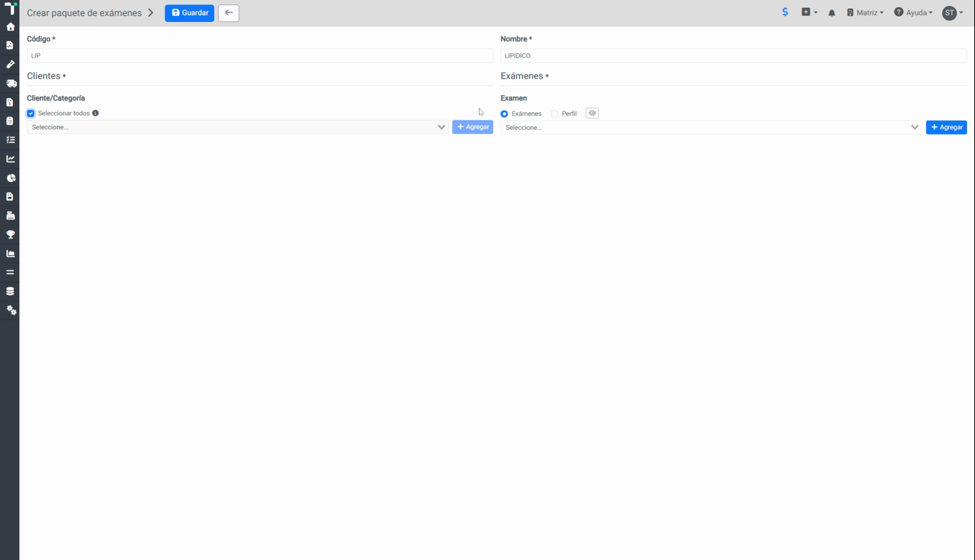
Task: Open the Matriz branch dropdown
Action: [865, 13]
